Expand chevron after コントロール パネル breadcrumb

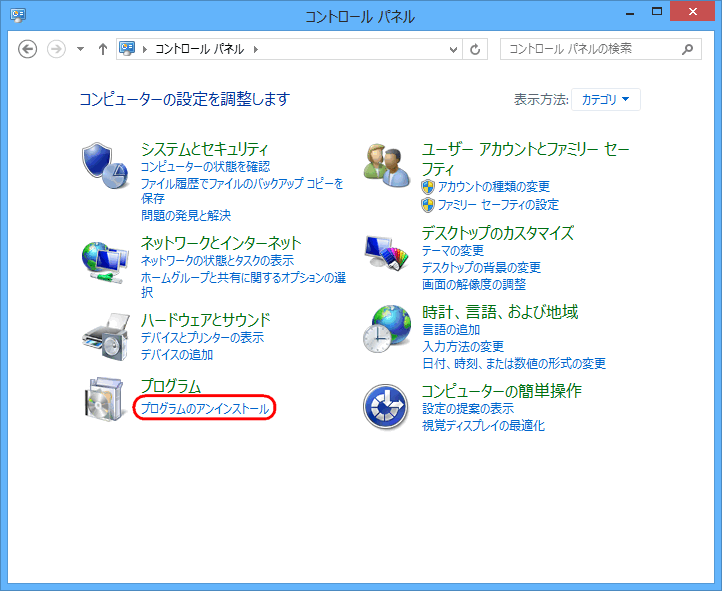click(x=256, y=49)
